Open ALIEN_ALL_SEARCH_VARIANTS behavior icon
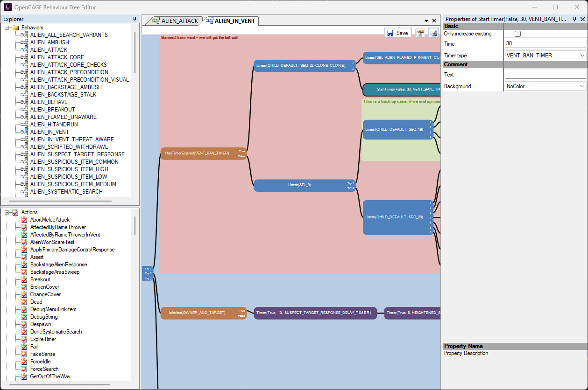The height and width of the screenshot is (390, 588). coord(24,35)
